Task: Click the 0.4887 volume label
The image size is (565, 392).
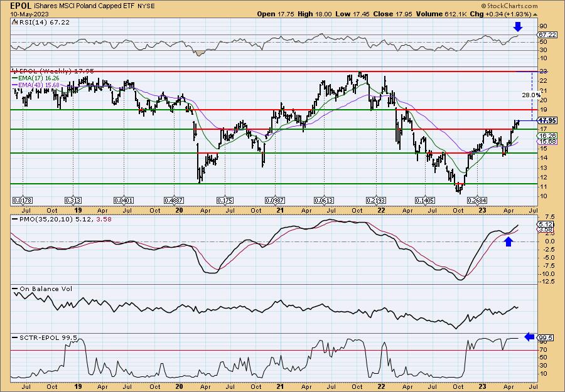Action: pos(174,201)
